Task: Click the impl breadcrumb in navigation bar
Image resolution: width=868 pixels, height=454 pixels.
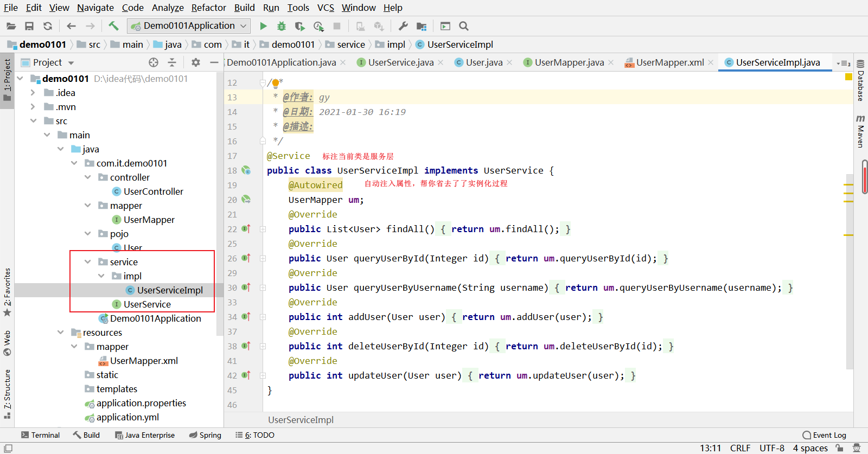Action: 391,44
